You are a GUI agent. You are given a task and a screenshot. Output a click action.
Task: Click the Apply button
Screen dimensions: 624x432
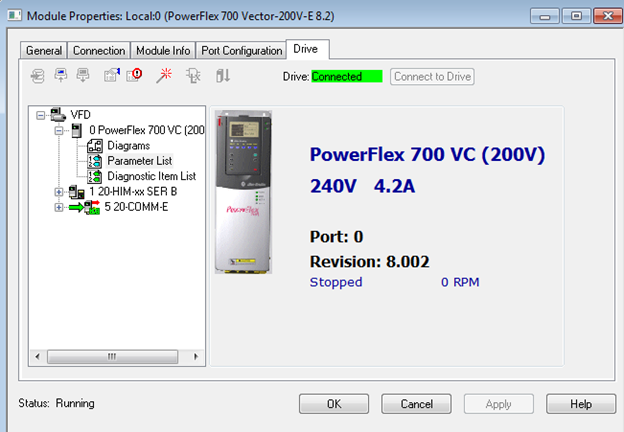[x=499, y=404]
